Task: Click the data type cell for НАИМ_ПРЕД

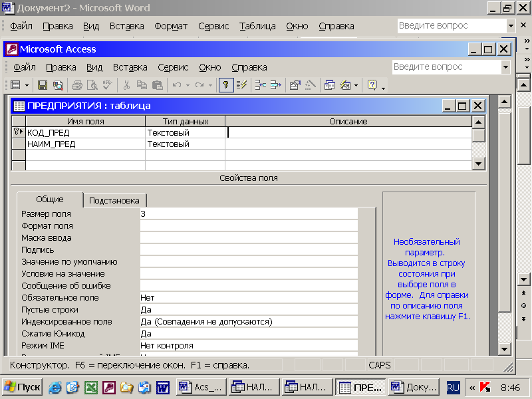Action: pyautogui.click(x=186, y=144)
